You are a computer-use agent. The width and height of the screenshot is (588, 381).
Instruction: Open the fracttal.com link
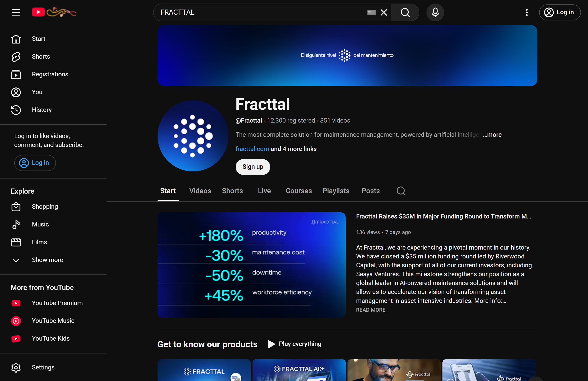click(x=252, y=149)
